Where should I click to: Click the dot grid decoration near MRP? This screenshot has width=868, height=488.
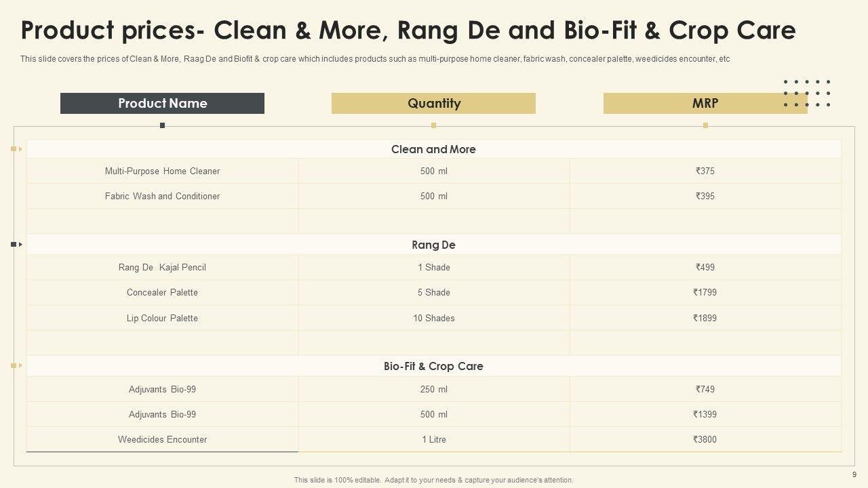tap(806, 94)
